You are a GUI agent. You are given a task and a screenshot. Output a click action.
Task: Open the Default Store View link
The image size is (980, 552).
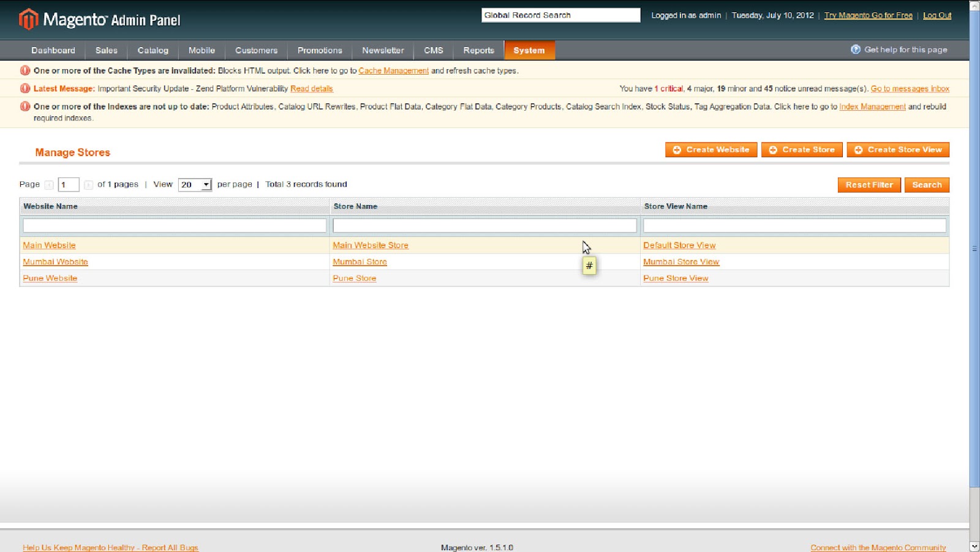679,245
